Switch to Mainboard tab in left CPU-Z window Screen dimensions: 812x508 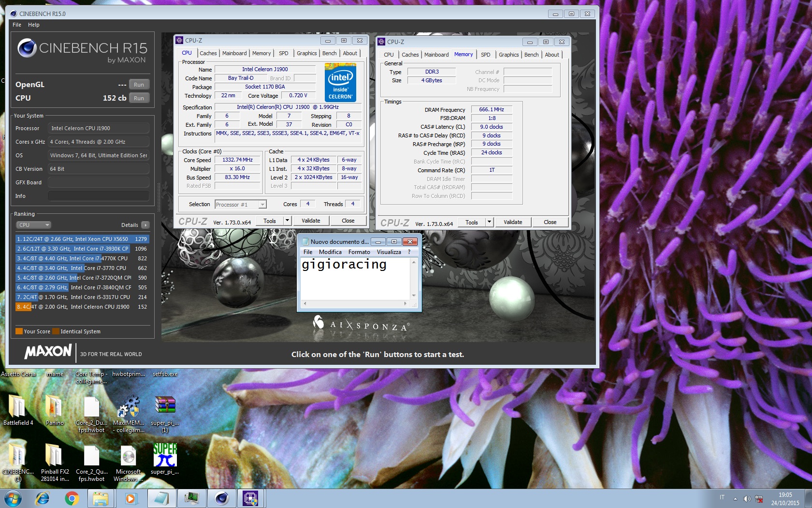tap(234, 53)
